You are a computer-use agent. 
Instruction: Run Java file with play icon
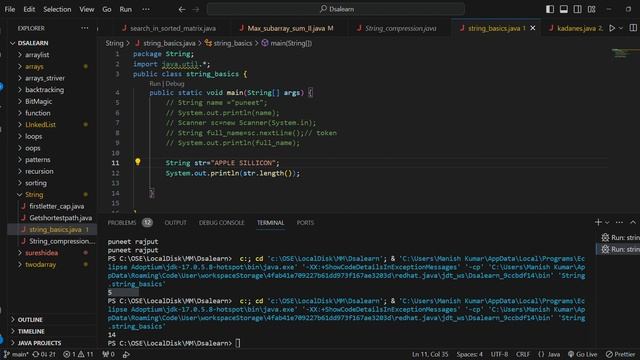click(612, 28)
